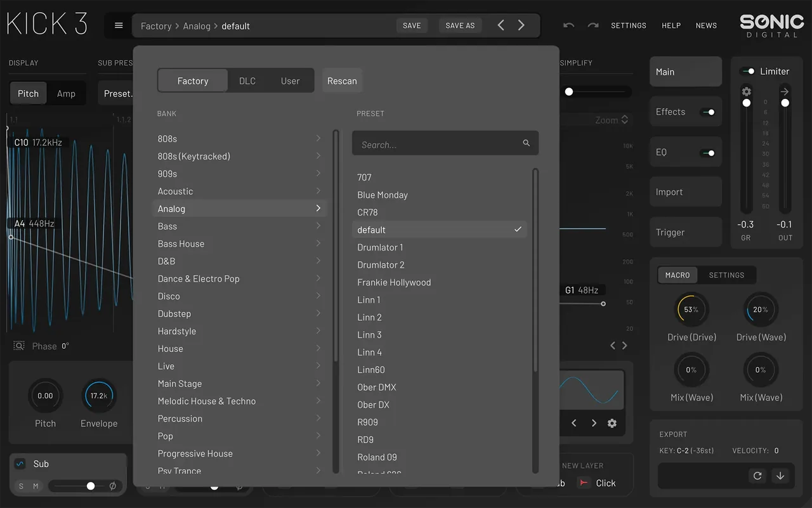The height and width of the screenshot is (508, 812).
Task: Click the export refresh icon
Action: (x=757, y=476)
